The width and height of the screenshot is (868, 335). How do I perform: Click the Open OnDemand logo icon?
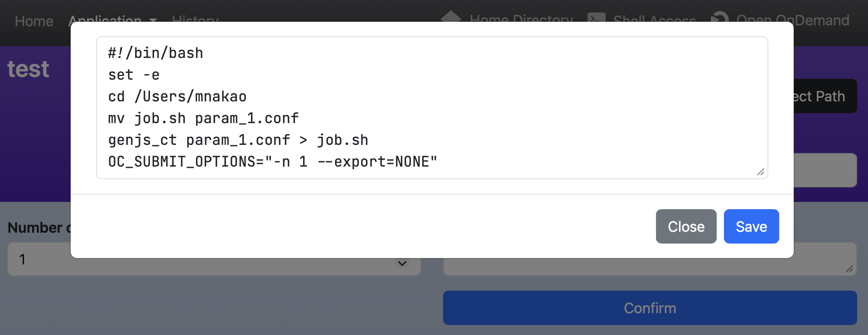719,18
